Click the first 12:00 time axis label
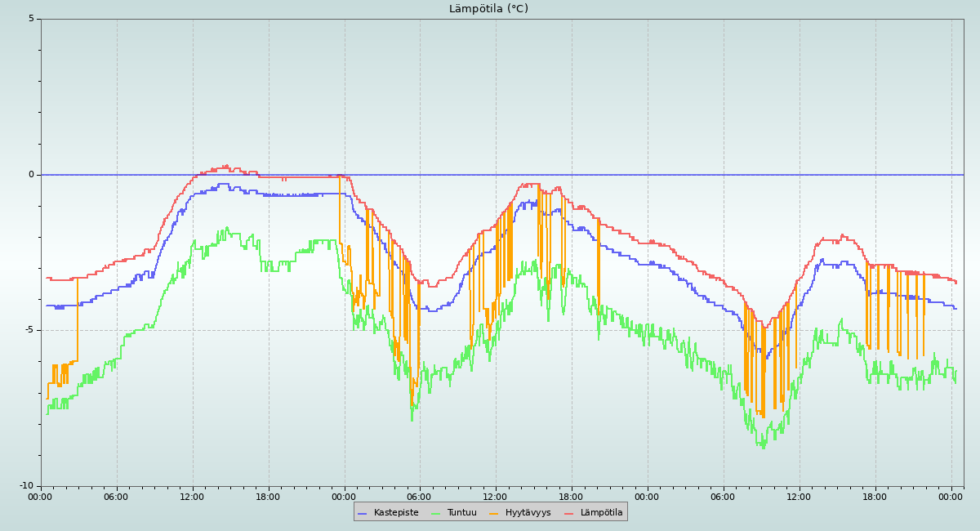Screen dimensions: 980x531 [192, 496]
